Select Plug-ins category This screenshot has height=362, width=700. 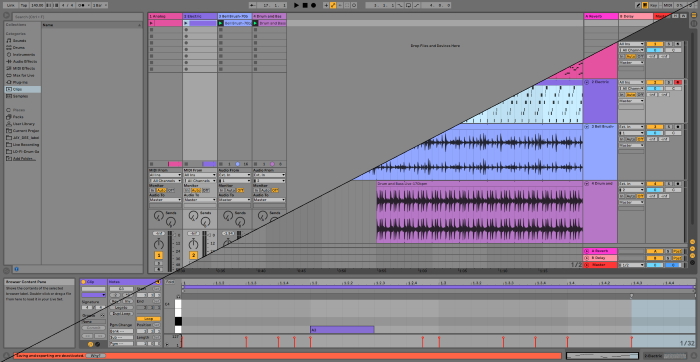20,82
